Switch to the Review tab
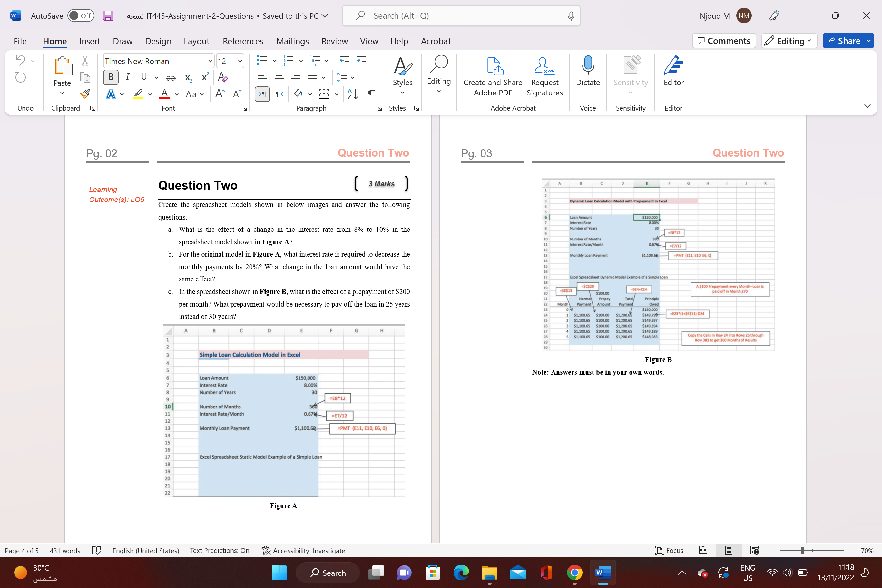 tap(334, 41)
